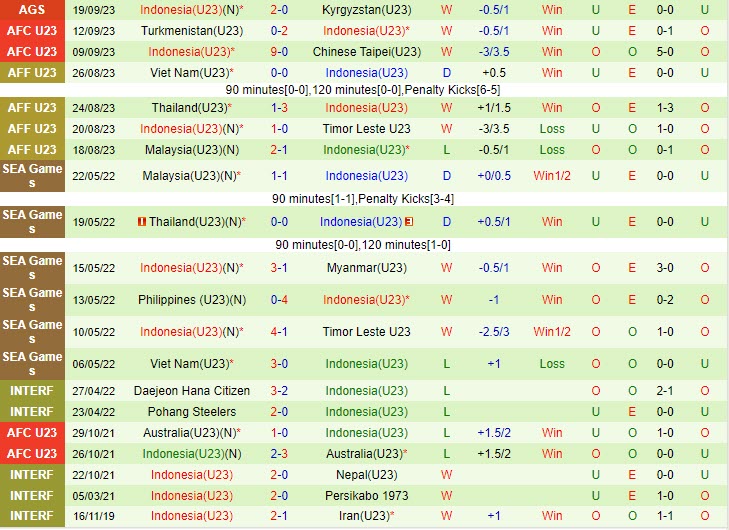Open the 4-1 score on 10/05/22
Viewport: 729px width, 530px height.
[x=279, y=332]
